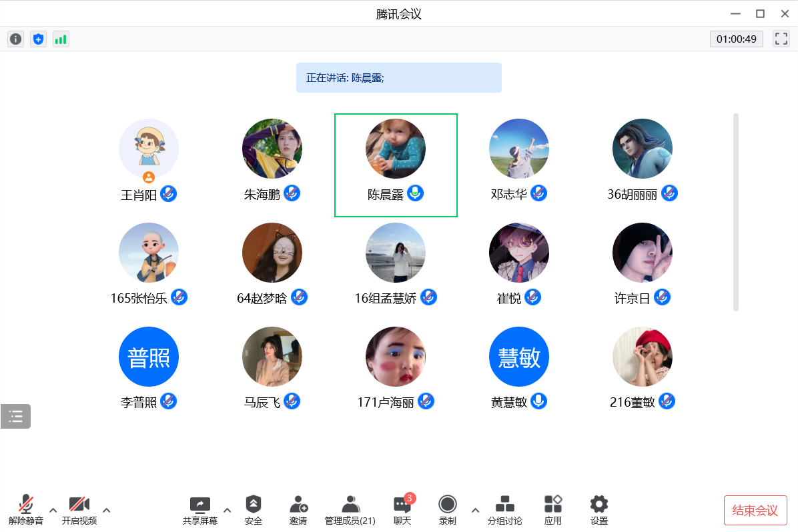Expand share screen options arrow

click(227, 510)
